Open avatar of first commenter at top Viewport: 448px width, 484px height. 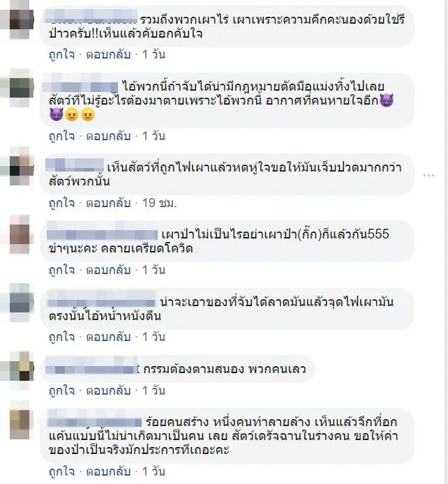pyautogui.click(x=20, y=20)
